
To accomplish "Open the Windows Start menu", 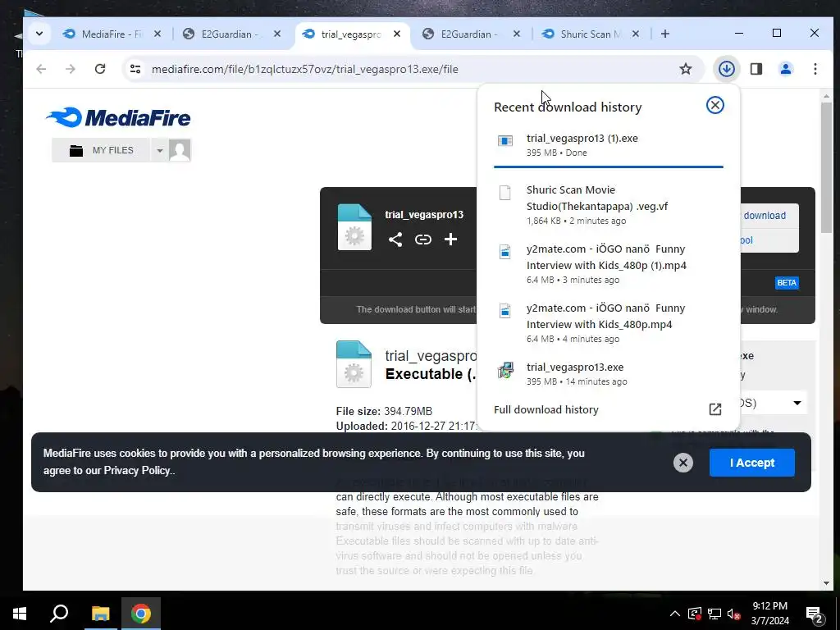I will click(x=20, y=614).
